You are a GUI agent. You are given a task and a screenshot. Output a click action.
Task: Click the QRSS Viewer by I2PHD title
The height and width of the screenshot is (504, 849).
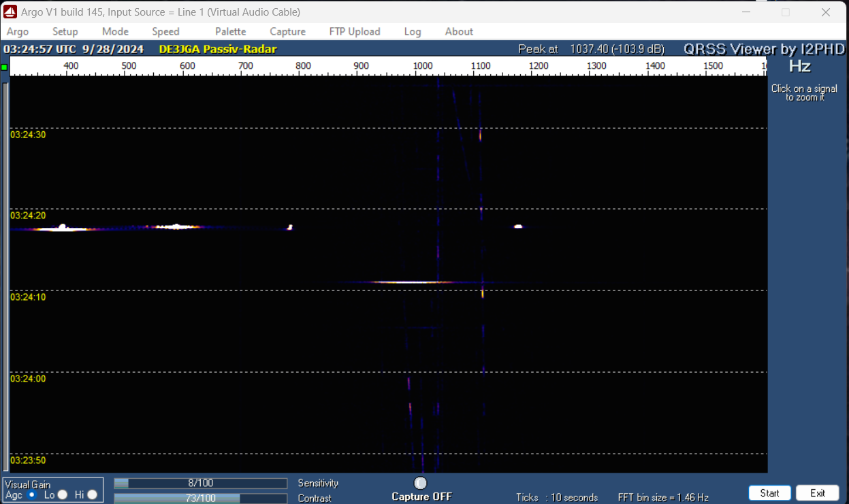coord(765,49)
